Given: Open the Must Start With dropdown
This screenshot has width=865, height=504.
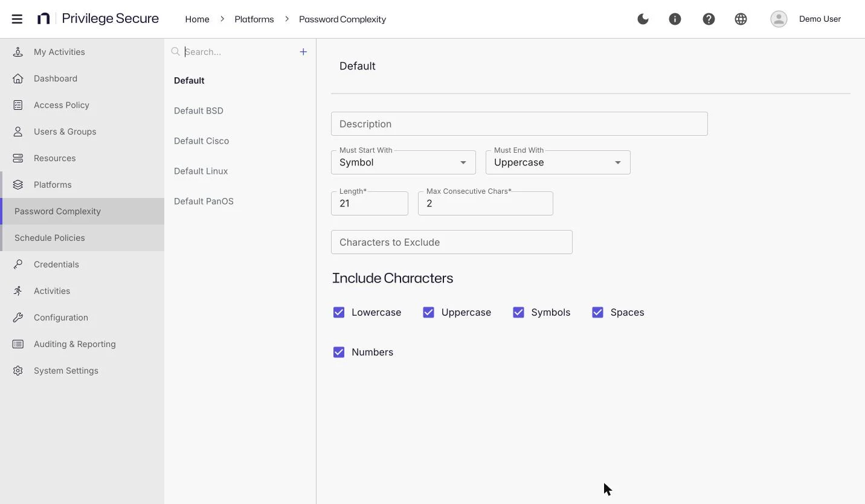Looking at the screenshot, I should pyautogui.click(x=404, y=162).
